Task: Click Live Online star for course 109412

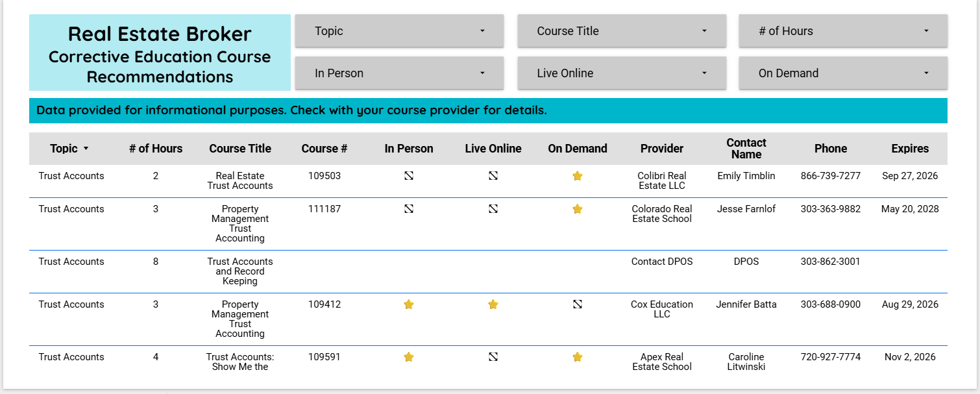Action: (493, 304)
